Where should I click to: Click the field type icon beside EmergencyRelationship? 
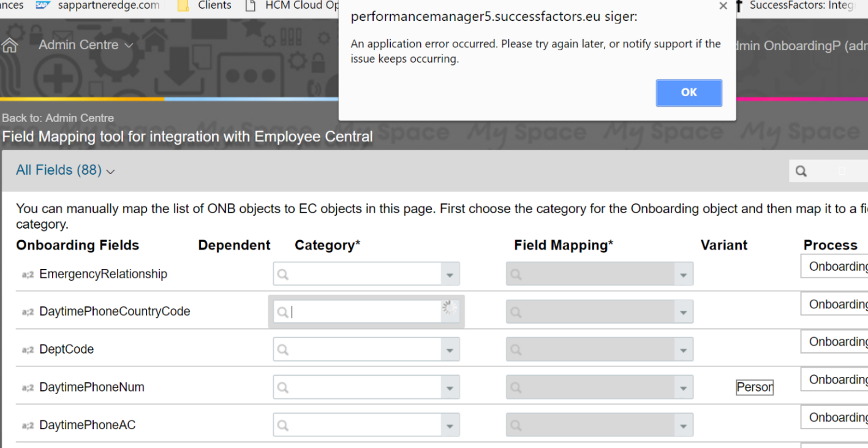pyautogui.click(x=28, y=275)
